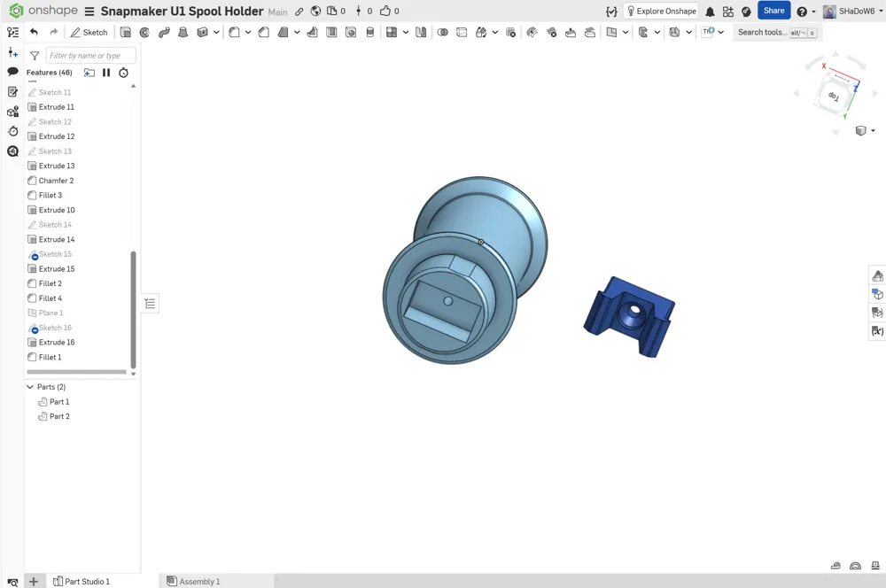This screenshot has width=886, height=588.
Task: Click the Search tools field
Action: (x=777, y=32)
